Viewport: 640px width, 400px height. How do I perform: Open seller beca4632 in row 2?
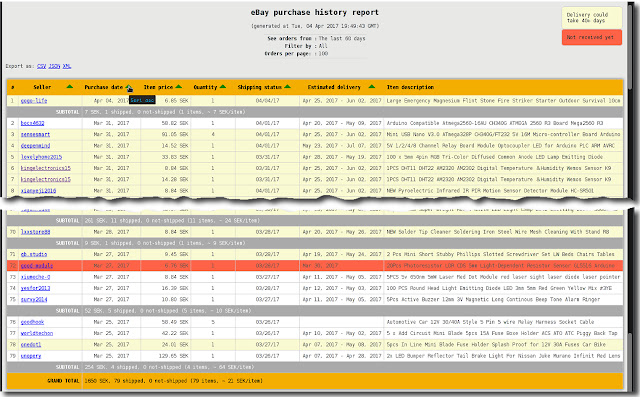pyautogui.click(x=34, y=119)
